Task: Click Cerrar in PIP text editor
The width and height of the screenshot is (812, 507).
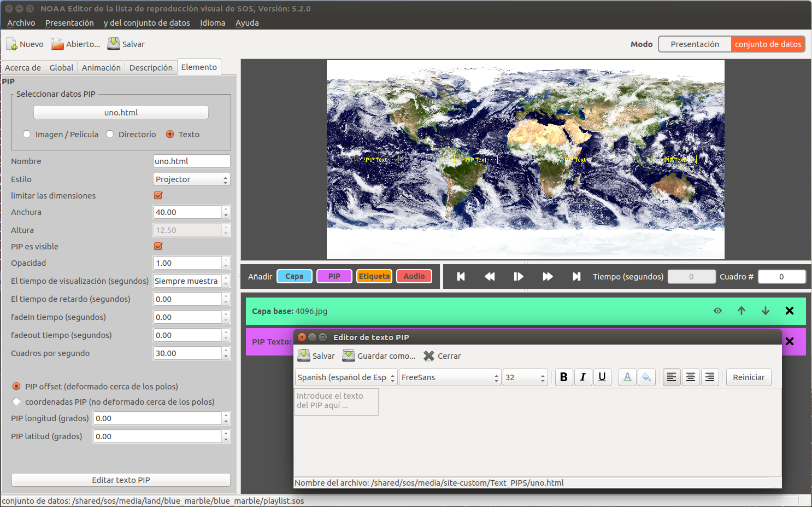Action: coord(442,356)
